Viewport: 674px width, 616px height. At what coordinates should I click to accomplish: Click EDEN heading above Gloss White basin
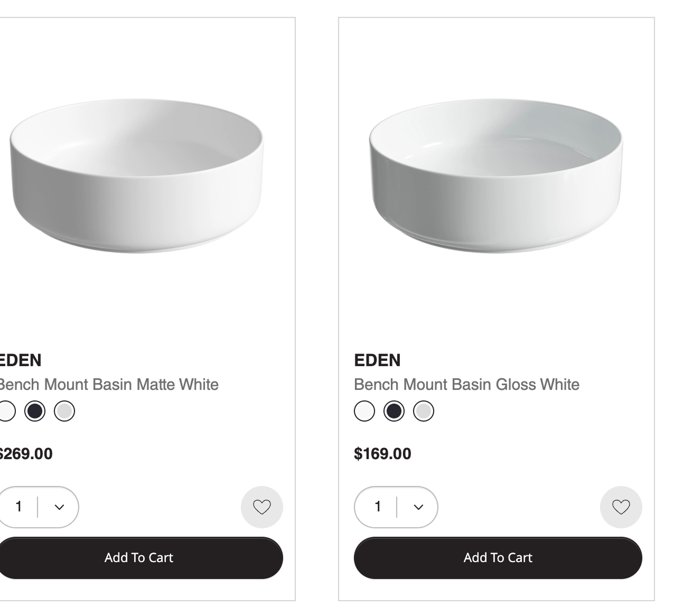pos(377,360)
